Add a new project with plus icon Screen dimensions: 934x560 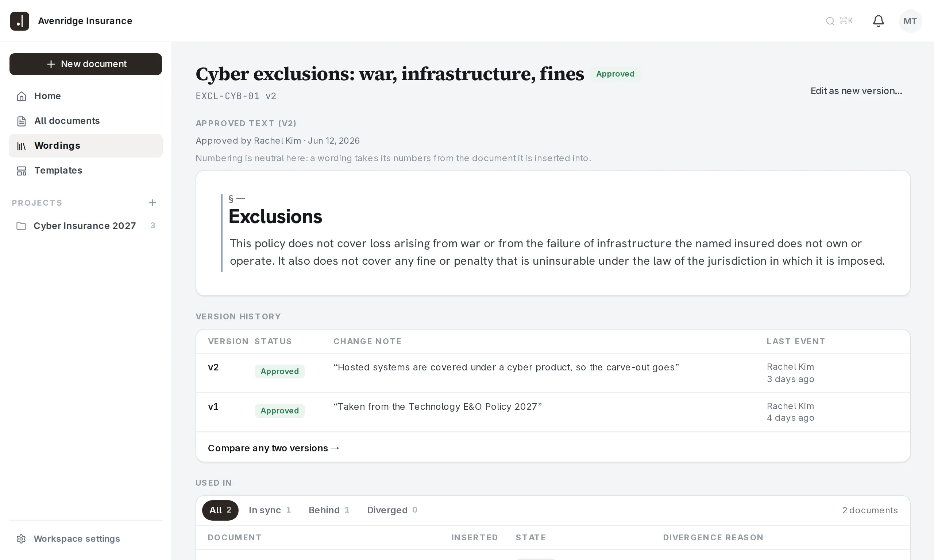coord(153,203)
